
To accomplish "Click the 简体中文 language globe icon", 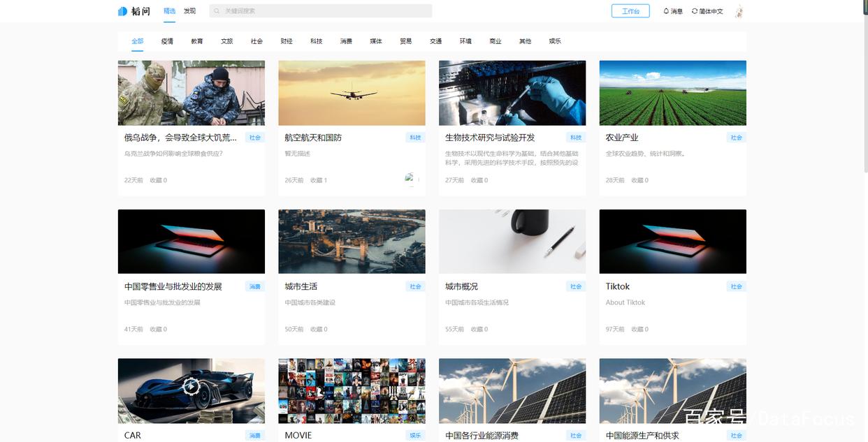I will point(693,10).
